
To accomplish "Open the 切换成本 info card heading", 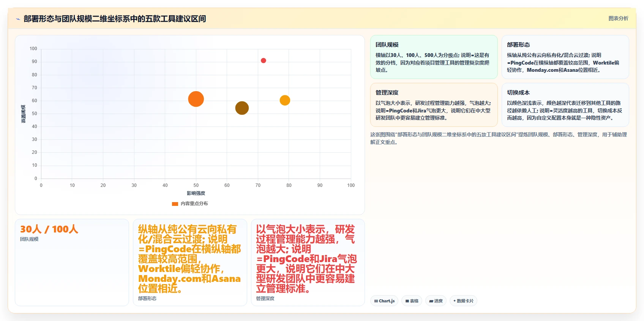I will point(518,93).
